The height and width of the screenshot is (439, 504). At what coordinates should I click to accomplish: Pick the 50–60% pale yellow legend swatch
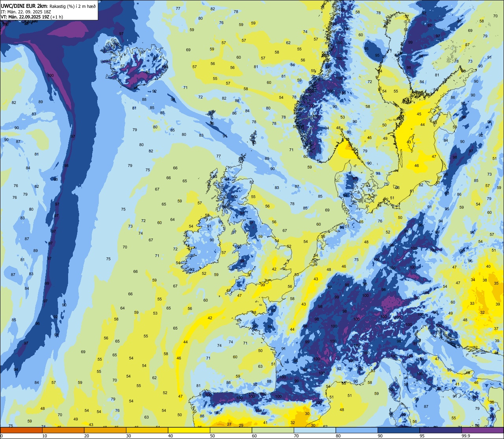coord(231,430)
